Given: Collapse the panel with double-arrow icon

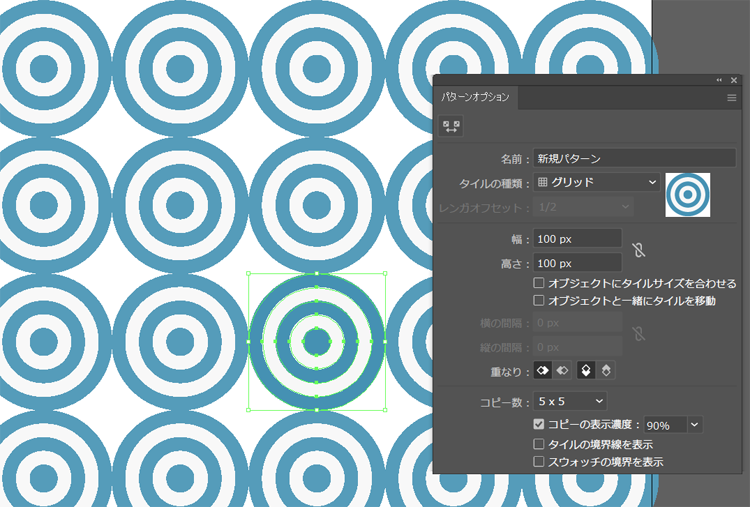Looking at the screenshot, I should click(x=719, y=80).
